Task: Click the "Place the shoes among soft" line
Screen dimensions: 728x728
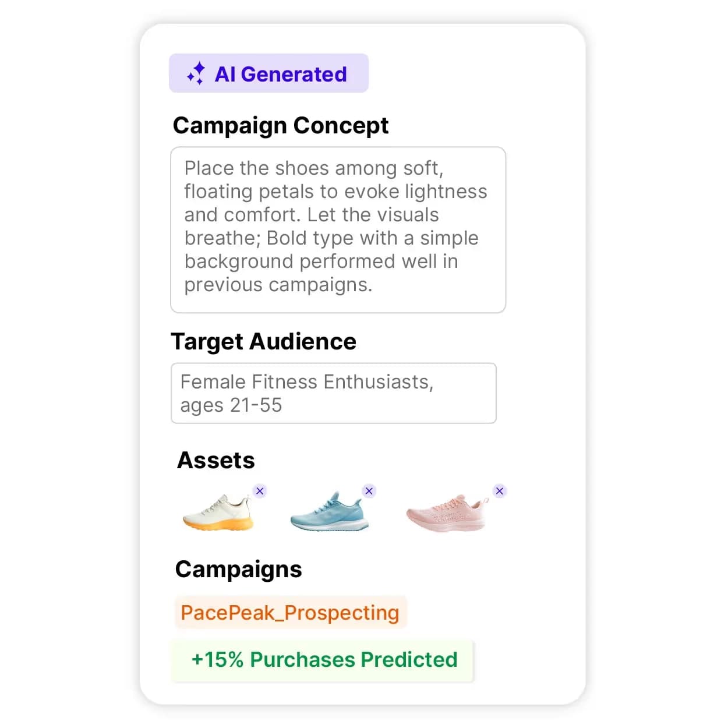Action: coord(313,168)
